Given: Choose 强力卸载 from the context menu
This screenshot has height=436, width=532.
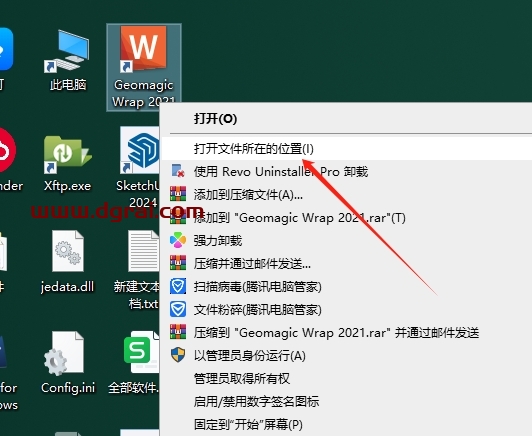Looking at the screenshot, I should pos(346,241).
